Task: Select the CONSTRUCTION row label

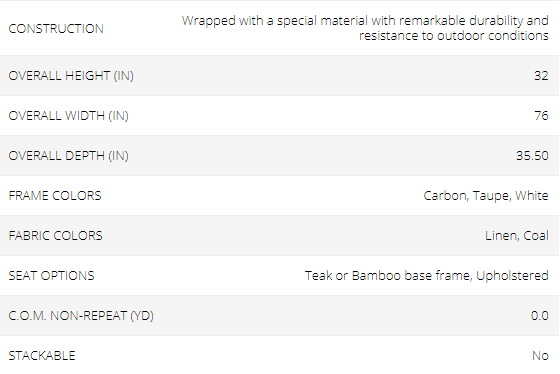Action: pyautogui.click(x=56, y=29)
